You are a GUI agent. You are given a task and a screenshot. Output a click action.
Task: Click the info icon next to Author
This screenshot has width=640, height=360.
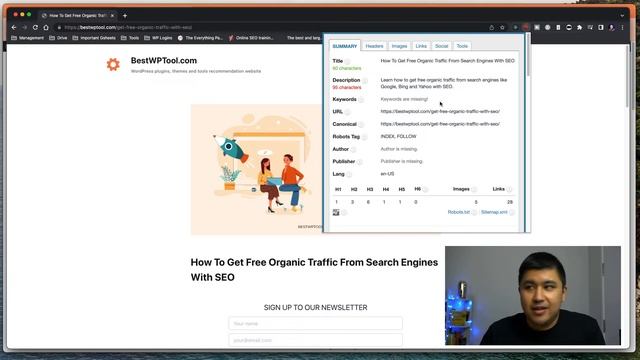353,149
